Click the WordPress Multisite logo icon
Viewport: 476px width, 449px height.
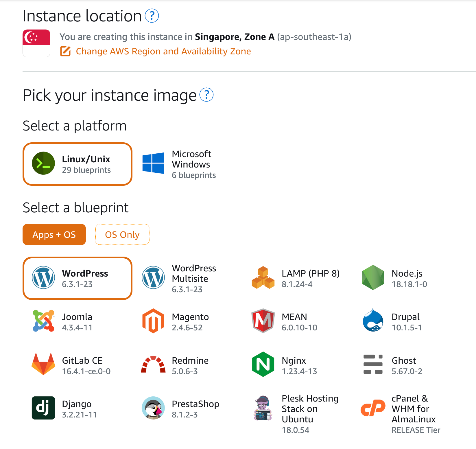(153, 278)
